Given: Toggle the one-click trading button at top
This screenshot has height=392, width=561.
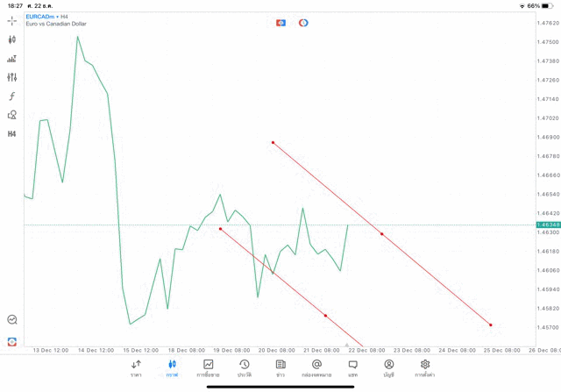Looking at the screenshot, I should [x=280, y=23].
